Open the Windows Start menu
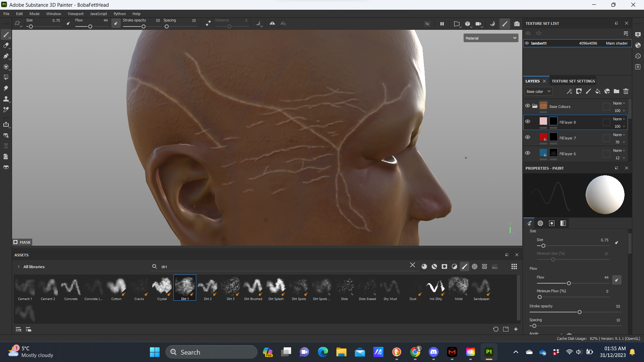The height and width of the screenshot is (362, 644). [155, 352]
